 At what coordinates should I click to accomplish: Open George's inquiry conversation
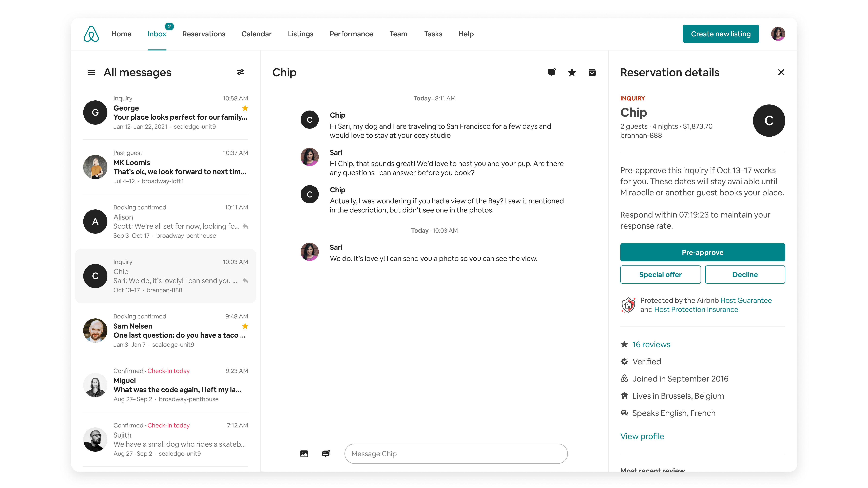coord(165,112)
